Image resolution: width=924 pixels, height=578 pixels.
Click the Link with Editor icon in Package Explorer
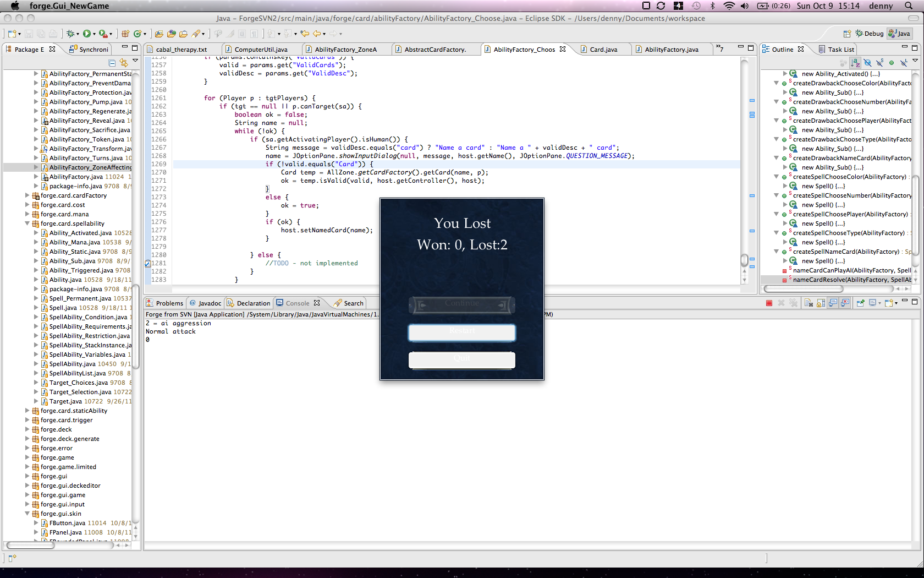pyautogui.click(x=124, y=63)
